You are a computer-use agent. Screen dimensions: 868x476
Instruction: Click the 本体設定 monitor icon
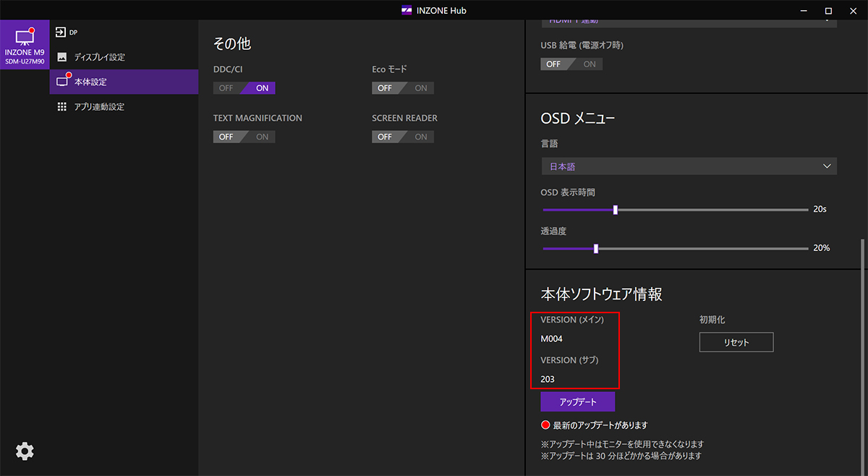(63, 82)
